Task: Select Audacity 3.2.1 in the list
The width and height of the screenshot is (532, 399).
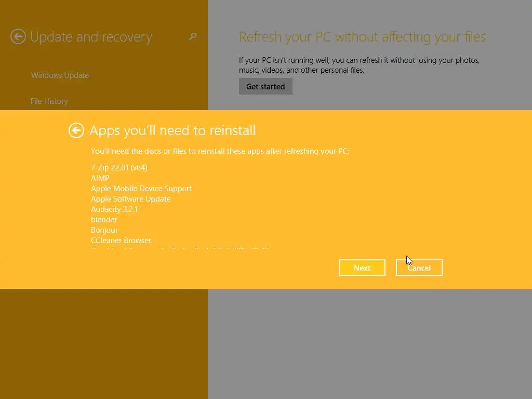Action: tap(114, 209)
